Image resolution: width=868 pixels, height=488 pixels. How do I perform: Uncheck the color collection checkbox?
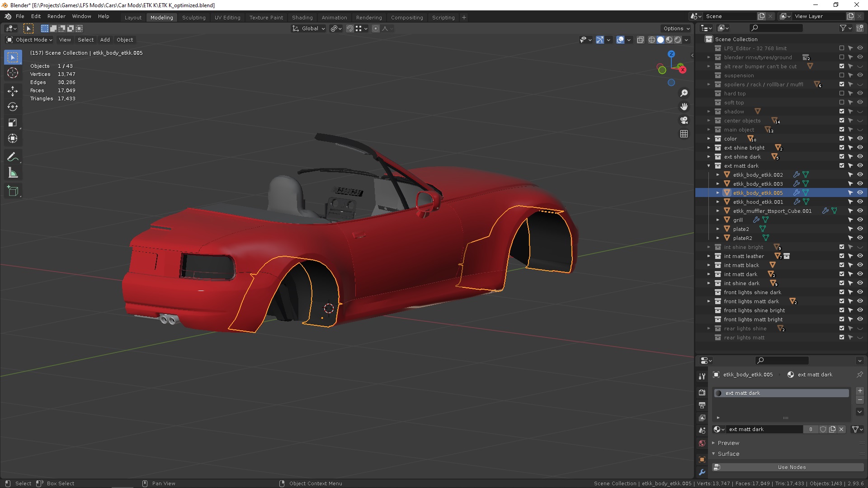coord(842,139)
